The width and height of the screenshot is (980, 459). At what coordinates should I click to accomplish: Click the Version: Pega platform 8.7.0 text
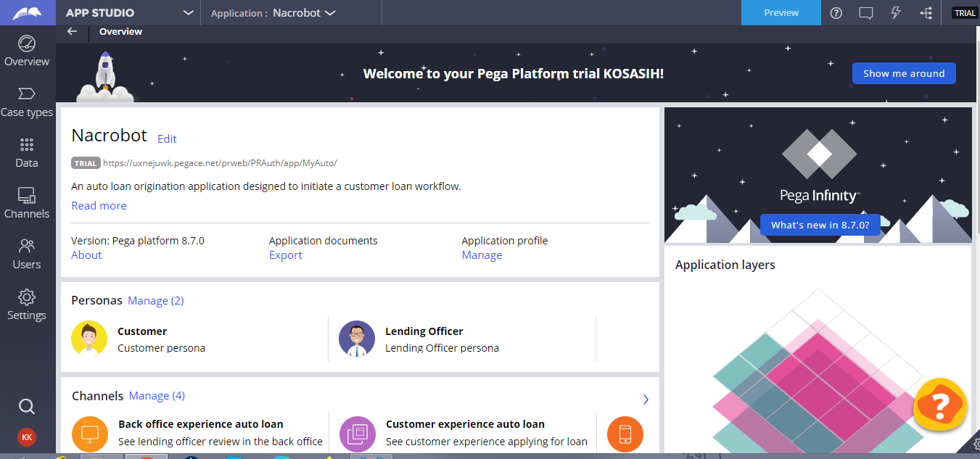point(138,241)
